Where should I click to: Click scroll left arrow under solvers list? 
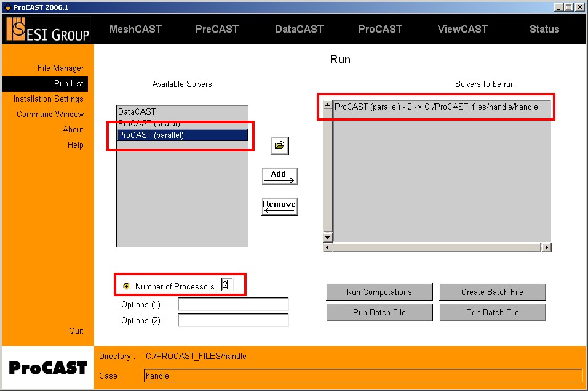point(328,248)
